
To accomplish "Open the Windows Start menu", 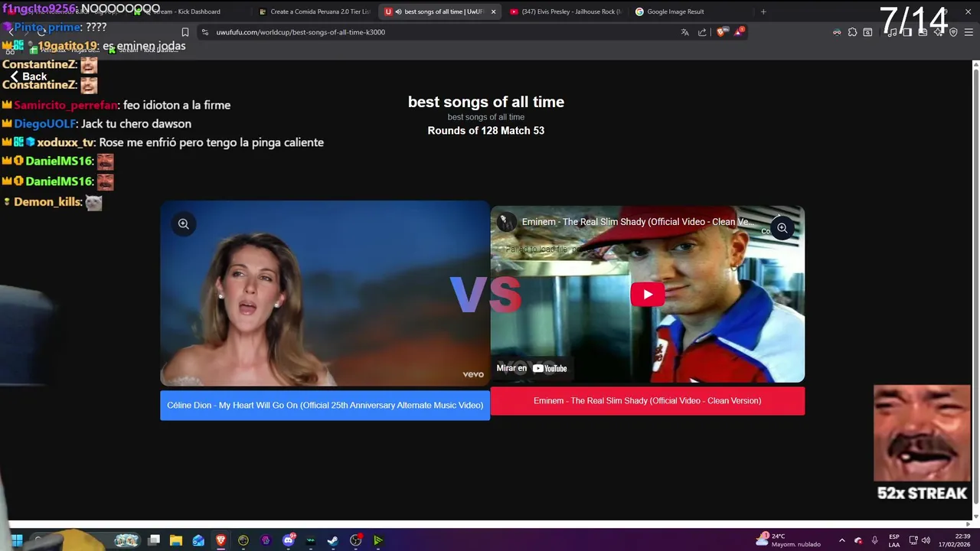I will coord(17,540).
